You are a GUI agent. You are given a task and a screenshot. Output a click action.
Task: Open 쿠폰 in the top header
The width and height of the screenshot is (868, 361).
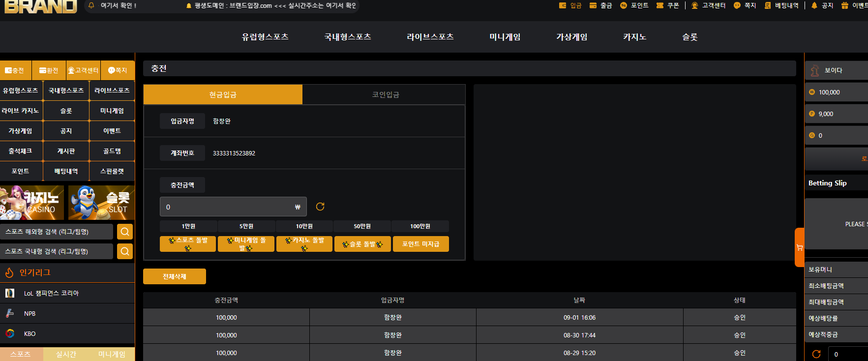668,5
